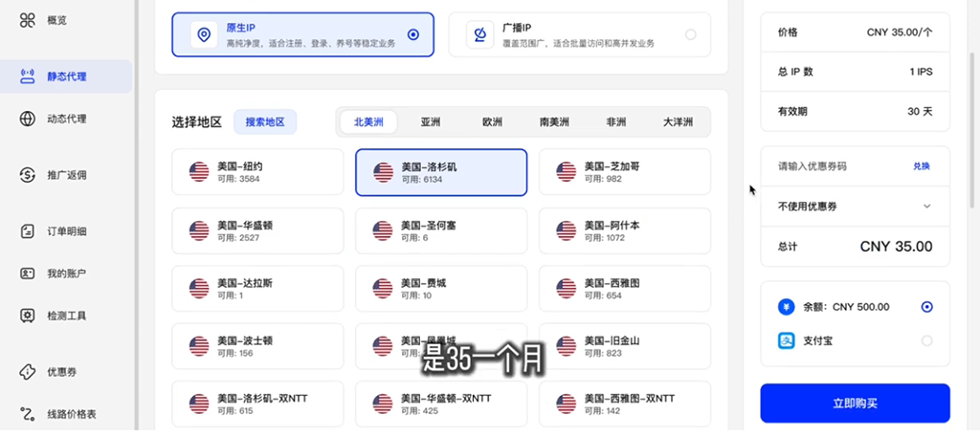The width and height of the screenshot is (980, 437).
Task: Select the 原生IP radio button
Action: point(413,35)
